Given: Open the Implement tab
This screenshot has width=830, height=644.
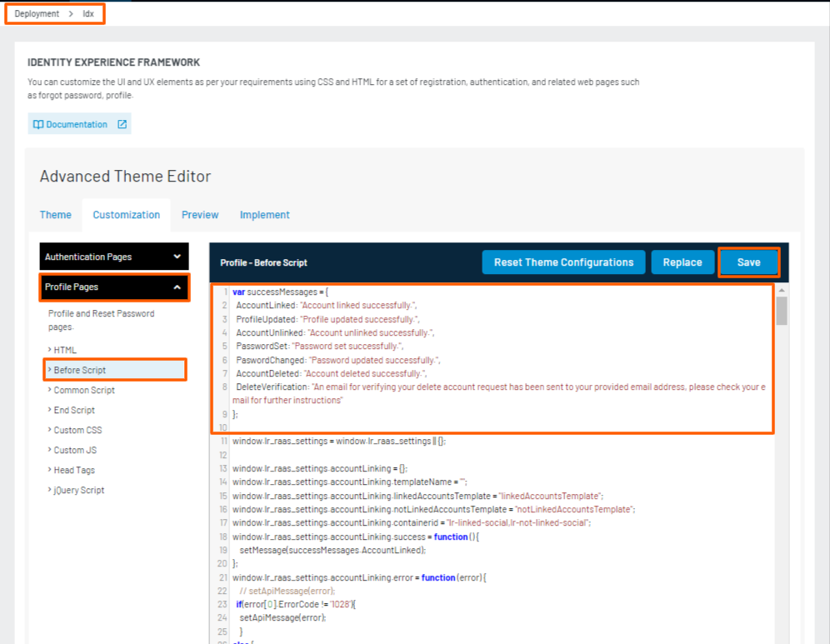Looking at the screenshot, I should click(265, 215).
